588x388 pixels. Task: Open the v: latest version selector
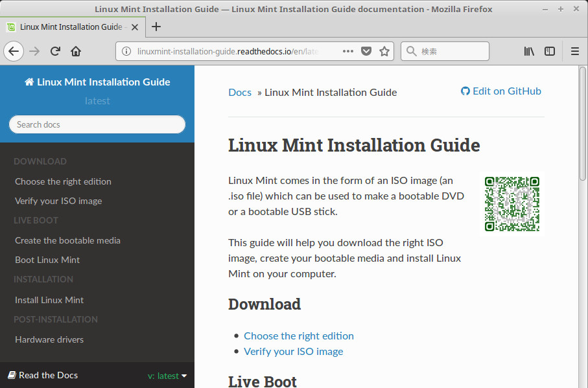(167, 375)
